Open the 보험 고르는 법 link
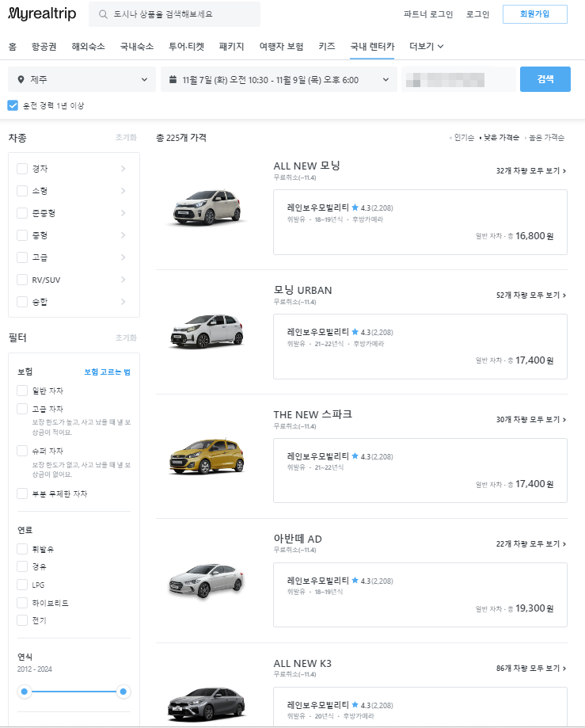This screenshot has width=585, height=728. (107, 372)
